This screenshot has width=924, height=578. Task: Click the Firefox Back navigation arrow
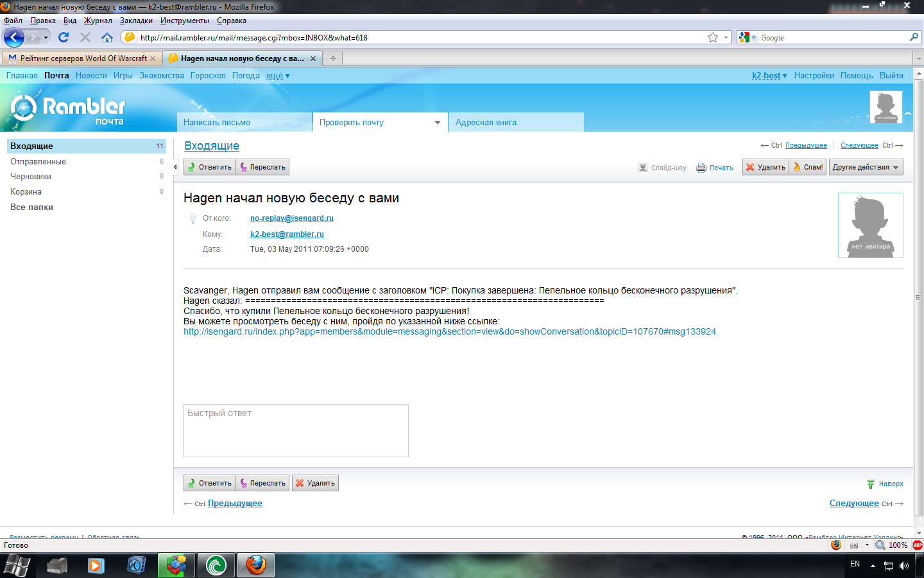[x=14, y=38]
